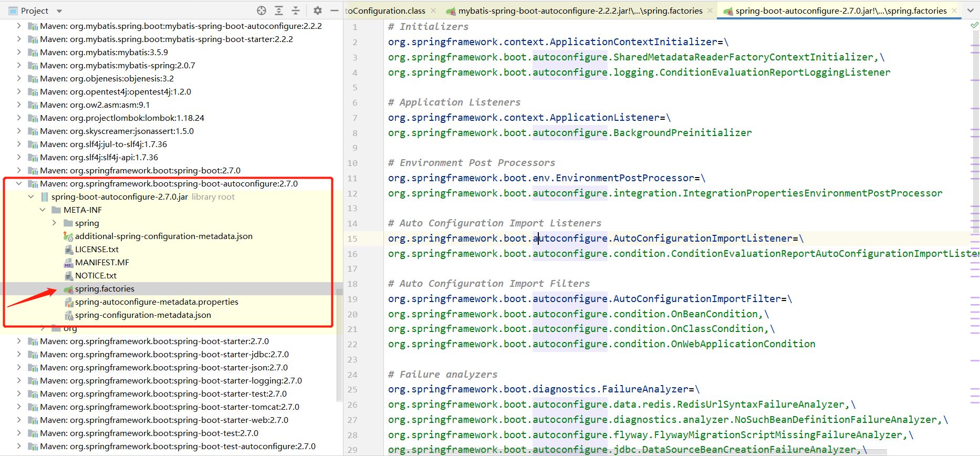
Task: Select LICENSE.txt in META-INF
Action: click(97, 249)
